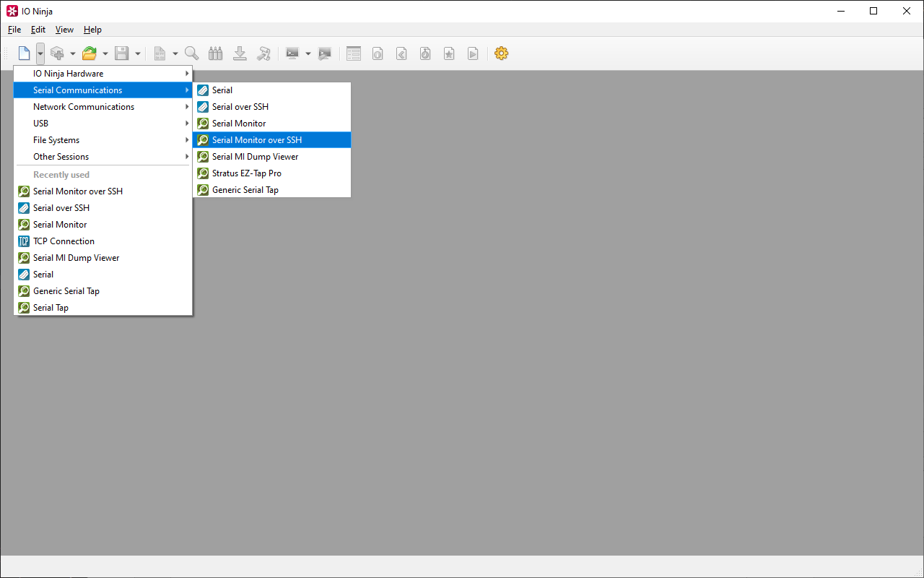This screenshot has height=578, width=924.
Task: Click the New Session page icon
Action: click(25, 53)
